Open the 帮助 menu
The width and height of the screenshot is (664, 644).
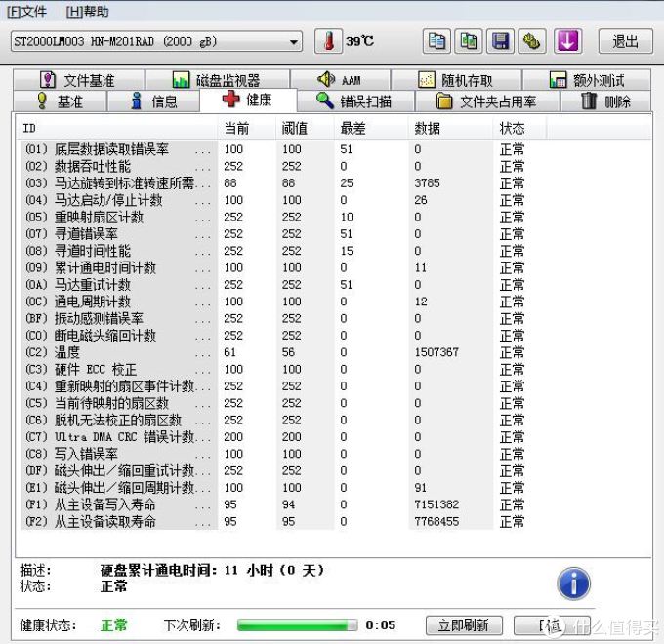pos(87,11)
